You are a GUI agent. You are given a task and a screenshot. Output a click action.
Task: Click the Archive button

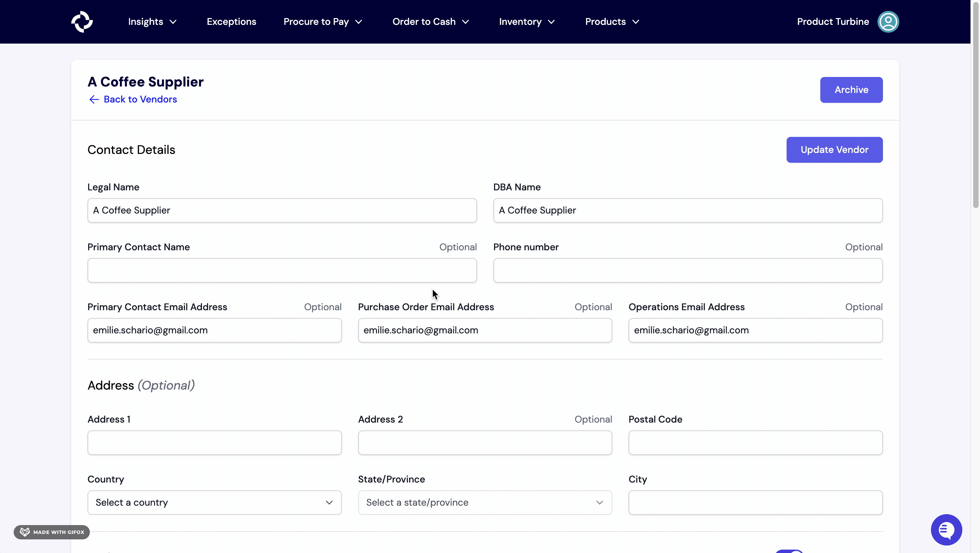851,90
